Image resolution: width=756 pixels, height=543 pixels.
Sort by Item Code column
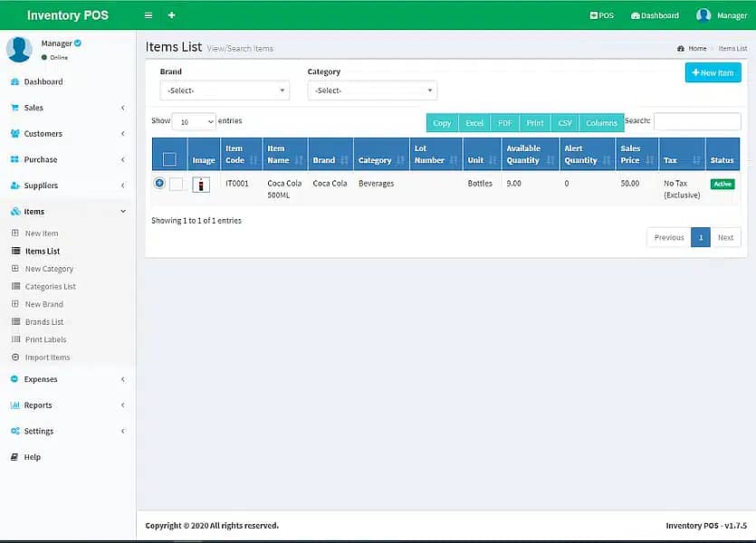241,154
